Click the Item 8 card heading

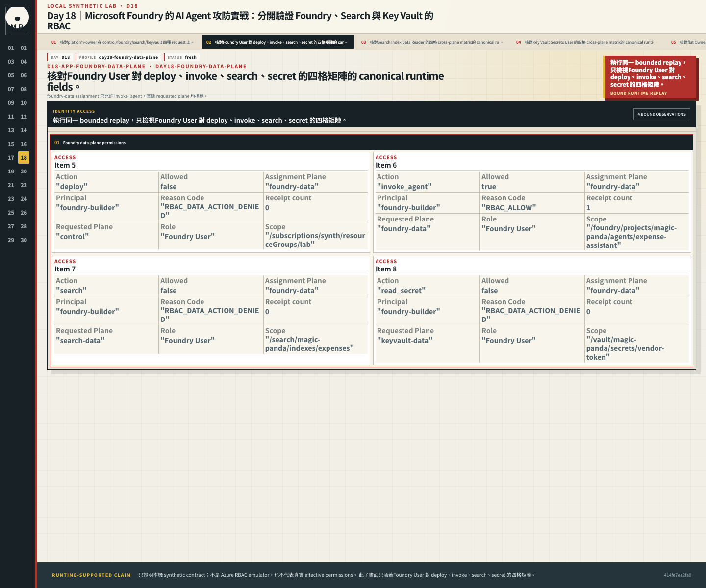point(386,269)
